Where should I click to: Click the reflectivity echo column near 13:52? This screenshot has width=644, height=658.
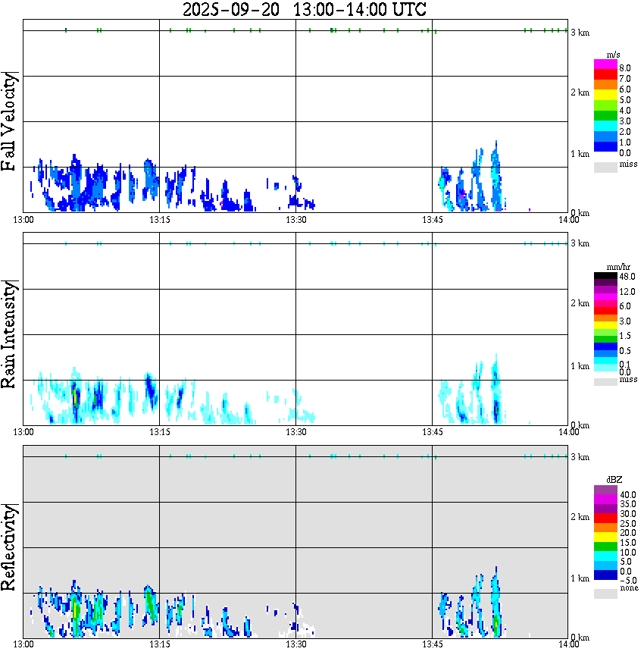[x=496, y=602]
